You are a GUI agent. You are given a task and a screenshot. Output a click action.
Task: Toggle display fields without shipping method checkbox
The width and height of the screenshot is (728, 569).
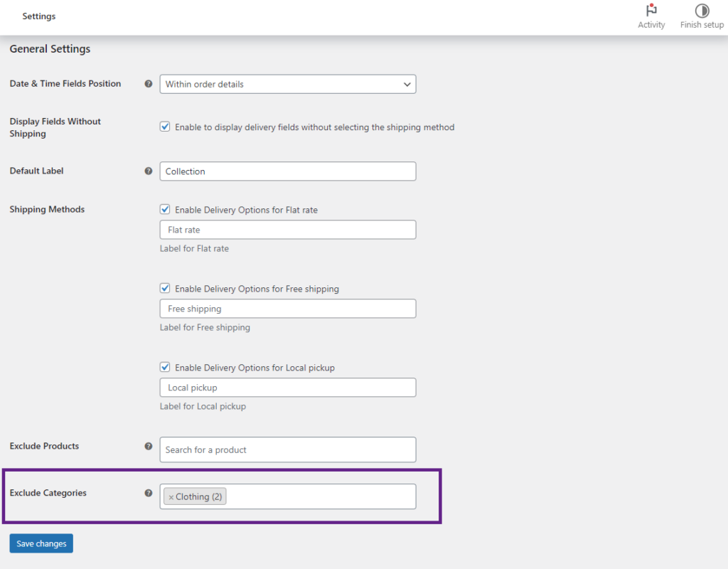coord(165,127)
